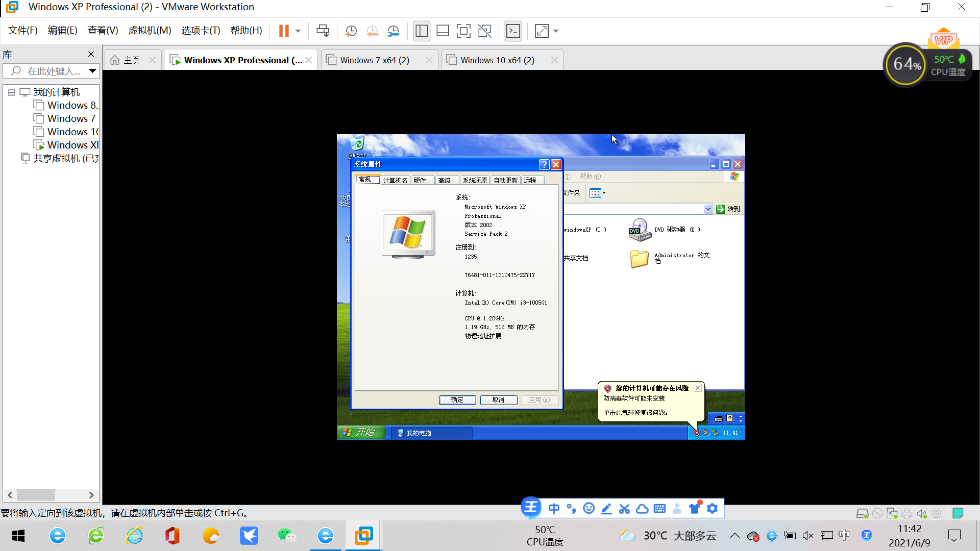Click 确定 in System Properties dialog
Image resolution: width=980 pixels, height=551 pixels.
point(457,400)
